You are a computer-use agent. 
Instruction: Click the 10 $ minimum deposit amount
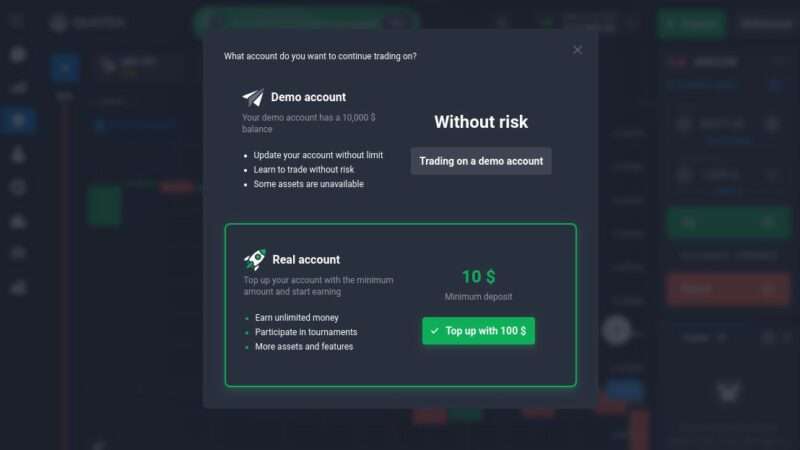[478, 277]
